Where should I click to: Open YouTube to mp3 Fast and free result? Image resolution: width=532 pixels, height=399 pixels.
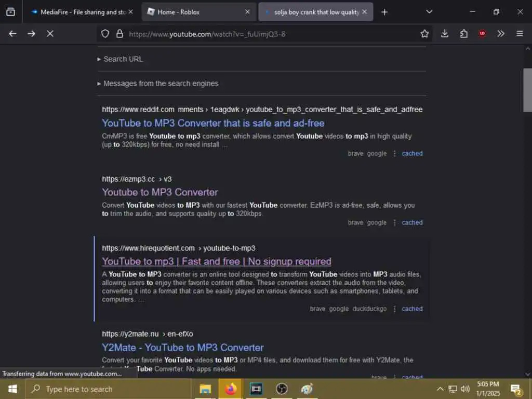217,262
